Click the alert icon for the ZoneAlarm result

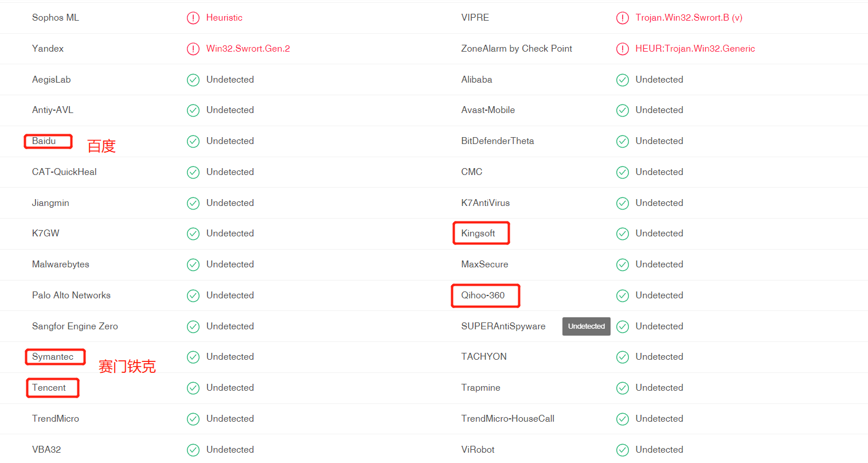click(x=623, y=49)
